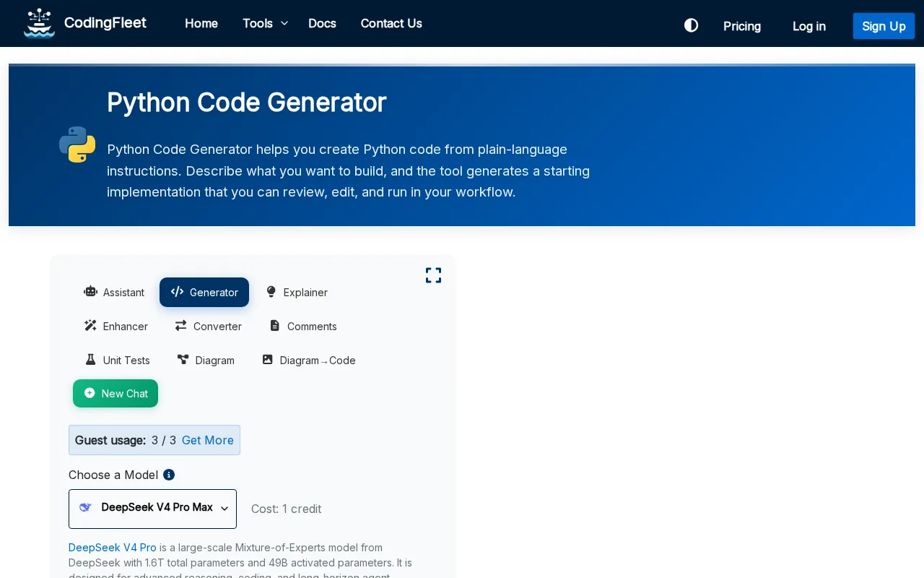The height and width of the screenshot is (578, 924).
Task: Go to the Home page
Action: pos(201,23)
